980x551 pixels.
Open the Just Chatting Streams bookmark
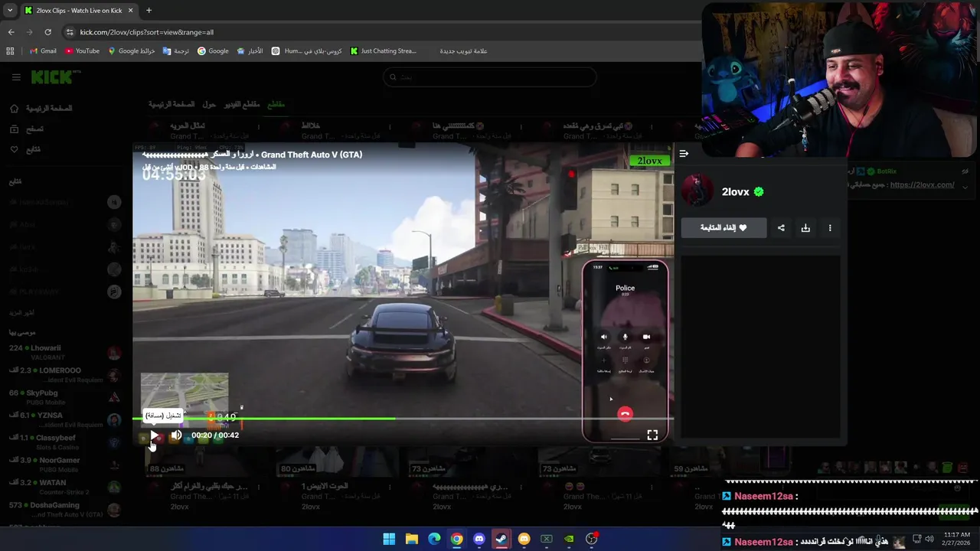[x=384, y=51]
